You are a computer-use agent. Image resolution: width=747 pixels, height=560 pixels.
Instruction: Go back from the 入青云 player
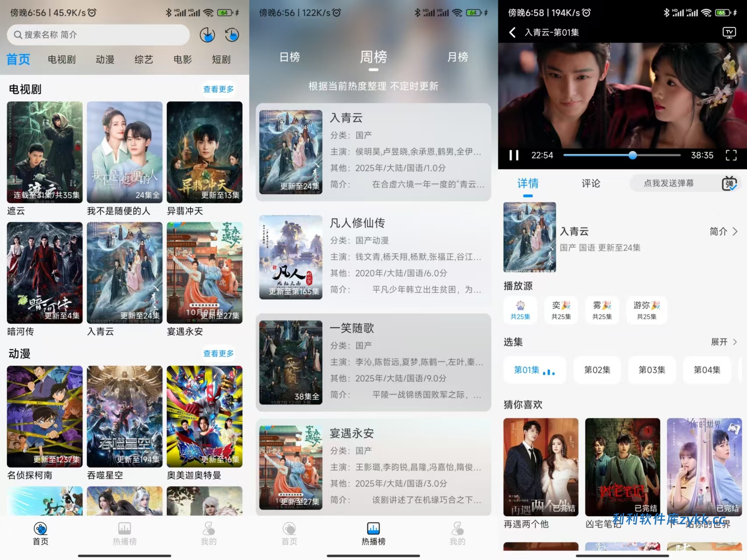pos(512,32)
